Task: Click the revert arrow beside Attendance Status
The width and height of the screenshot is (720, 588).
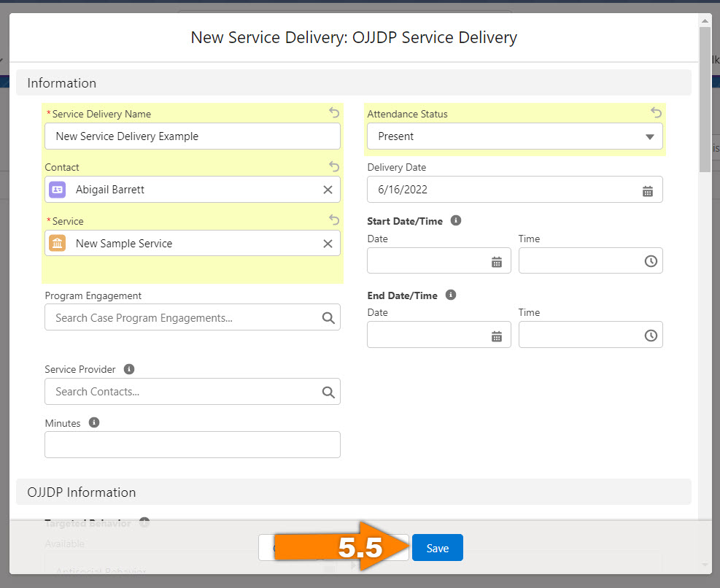Action: coord(655,112)
